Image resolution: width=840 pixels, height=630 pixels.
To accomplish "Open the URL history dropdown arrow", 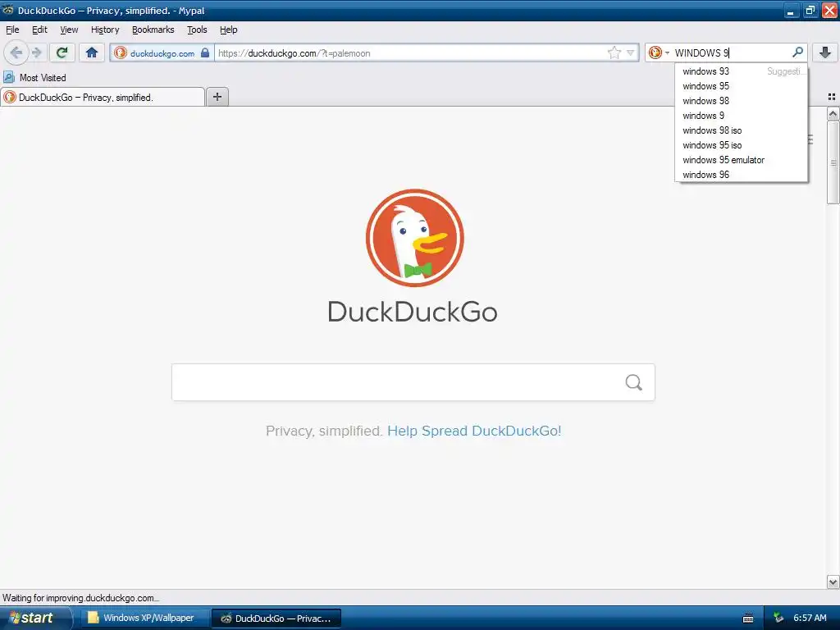I will pyautogui.click(x=631, y=52).
